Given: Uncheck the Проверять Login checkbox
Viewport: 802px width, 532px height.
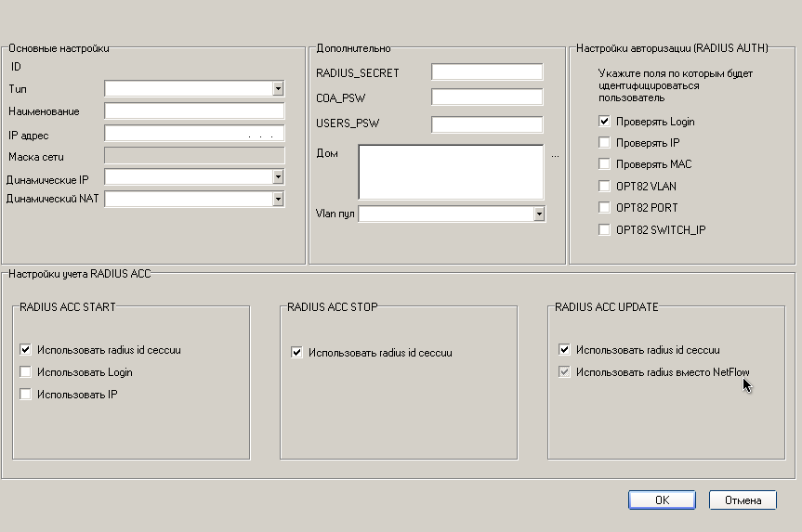Looking at the screenshot, I should tap(604, 121).
